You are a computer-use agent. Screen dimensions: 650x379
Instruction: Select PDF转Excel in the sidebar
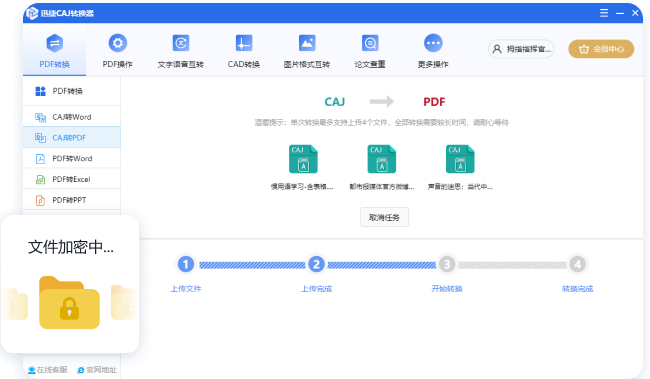(72, 179)
